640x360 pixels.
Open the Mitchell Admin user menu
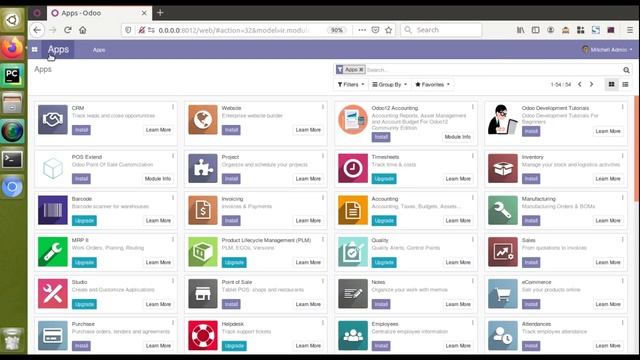[x=607, y=49]
